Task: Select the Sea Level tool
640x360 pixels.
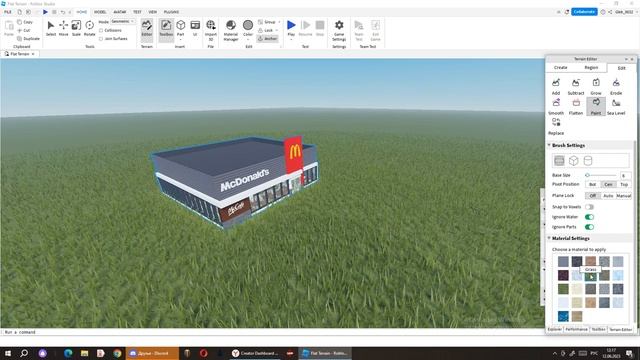Action: coord(616,107)
